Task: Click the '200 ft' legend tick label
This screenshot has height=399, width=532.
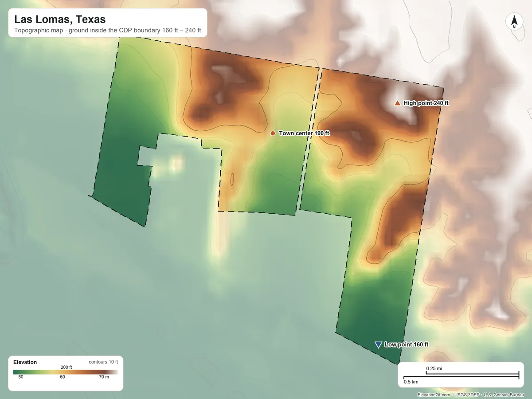Action: (66, 367)
